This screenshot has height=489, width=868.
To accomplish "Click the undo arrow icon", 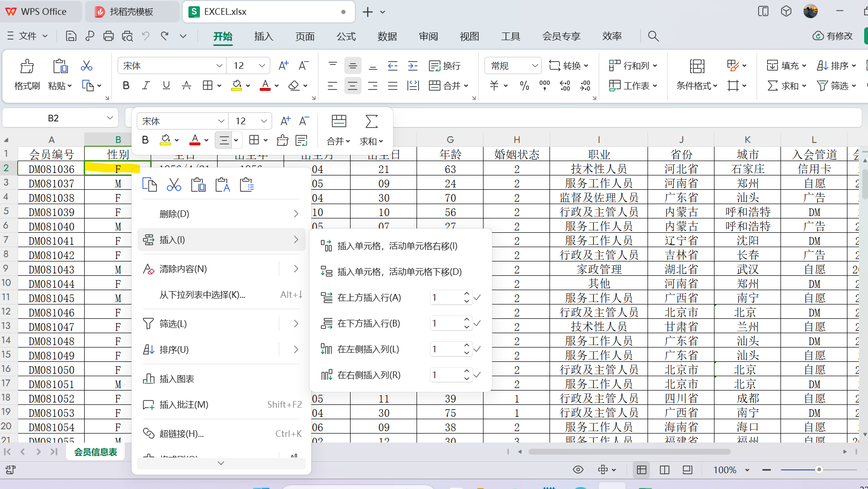I will tap(146, 36).
